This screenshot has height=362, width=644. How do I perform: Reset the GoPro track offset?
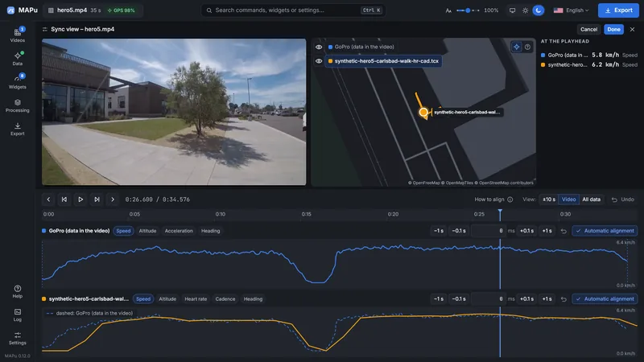pyautogui.click(x=563, y=231)
